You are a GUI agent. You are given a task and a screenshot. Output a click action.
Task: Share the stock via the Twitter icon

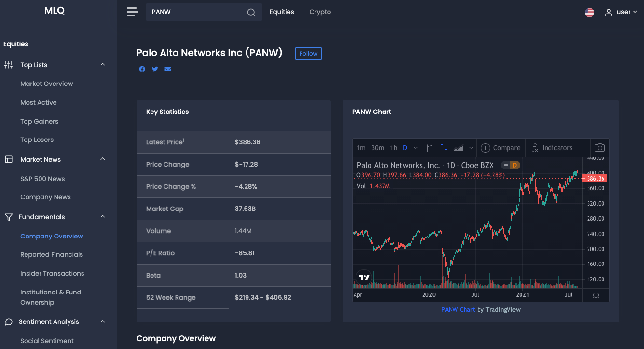click(155, 69)
